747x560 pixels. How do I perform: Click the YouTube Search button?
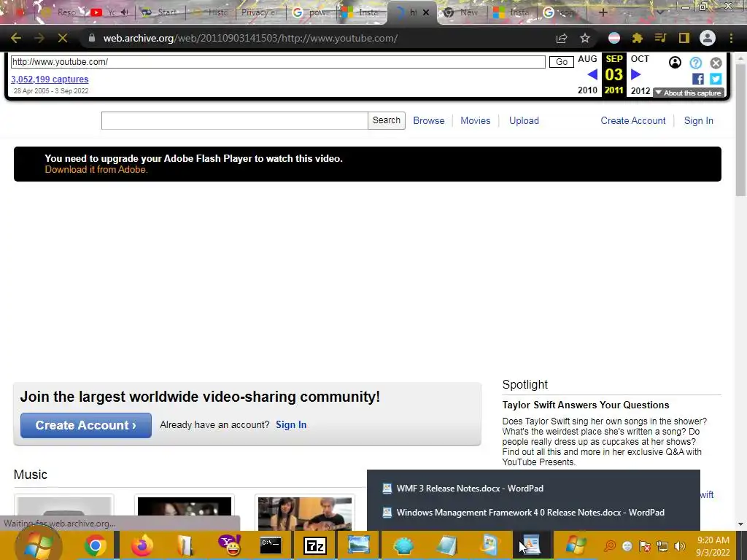tap(387, 120)
